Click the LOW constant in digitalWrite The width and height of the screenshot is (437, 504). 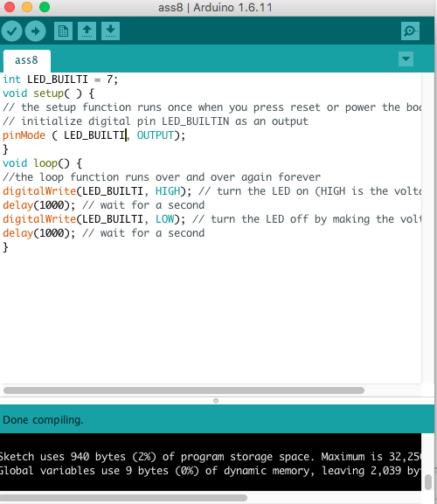[164, 219]
